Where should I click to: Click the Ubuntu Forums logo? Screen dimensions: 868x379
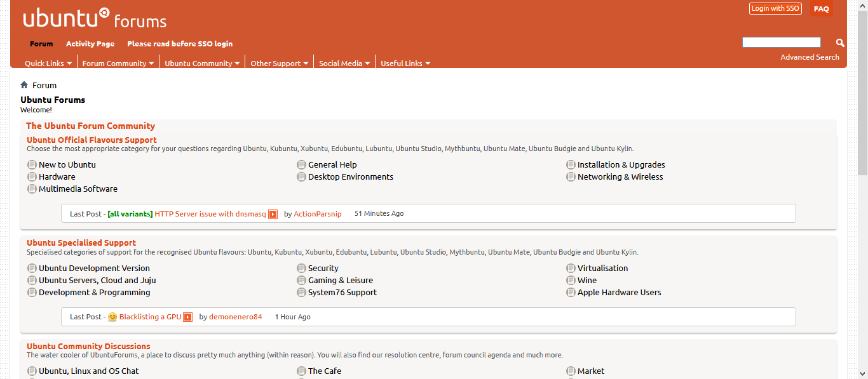(x=95, y=19)
